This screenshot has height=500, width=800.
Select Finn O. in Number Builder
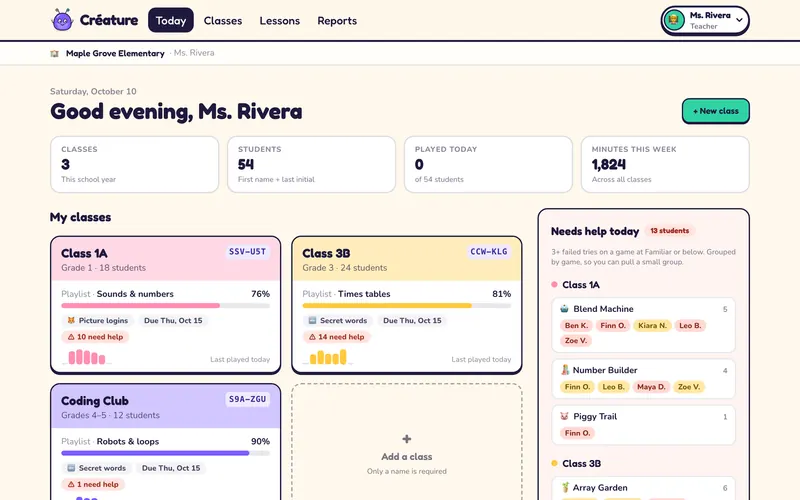578,387
